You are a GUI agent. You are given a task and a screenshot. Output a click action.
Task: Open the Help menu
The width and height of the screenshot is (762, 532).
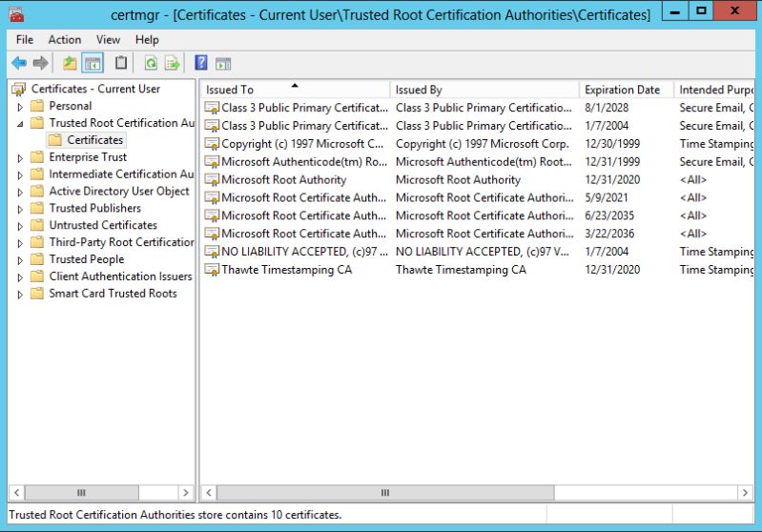(147, 40)
